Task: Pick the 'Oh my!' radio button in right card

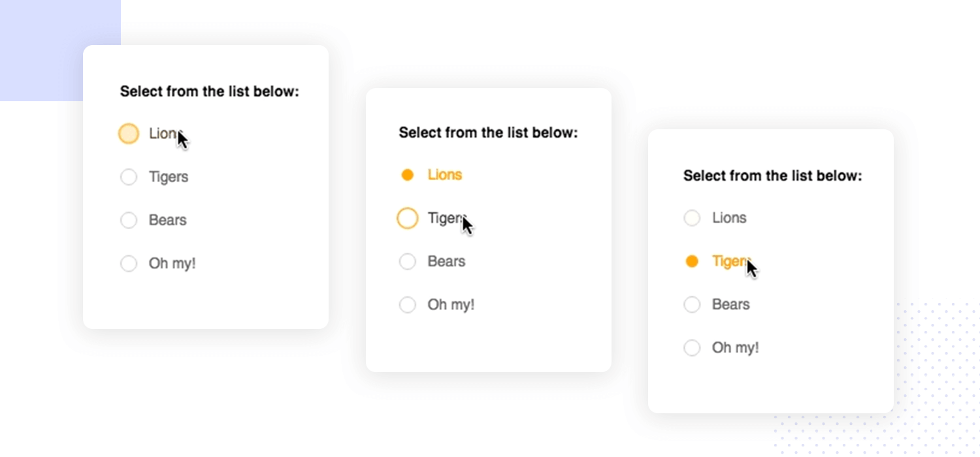Action: (x=692, y=348)
